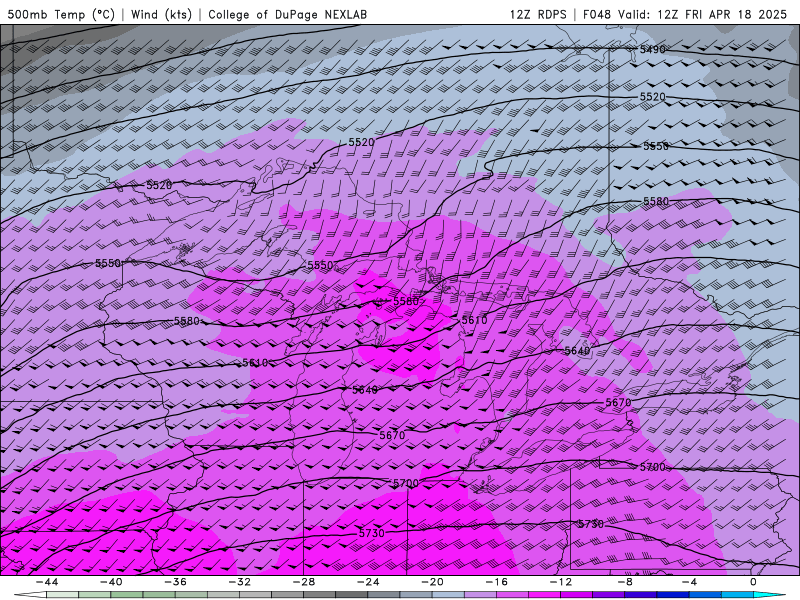Click the -24 colorbar tick label
The height and width of the screenshot is (600, 800).
[x=368, y=582]
